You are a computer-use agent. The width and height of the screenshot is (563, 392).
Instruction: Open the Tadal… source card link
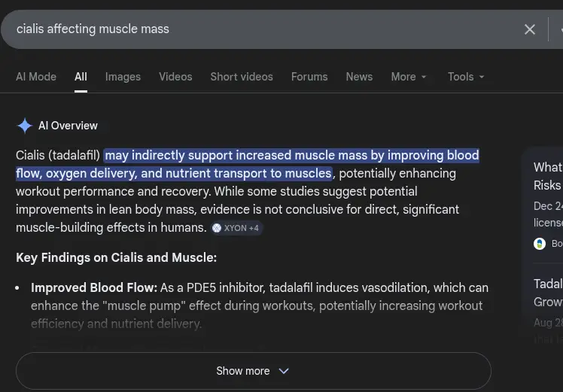(x=548, y=293)
